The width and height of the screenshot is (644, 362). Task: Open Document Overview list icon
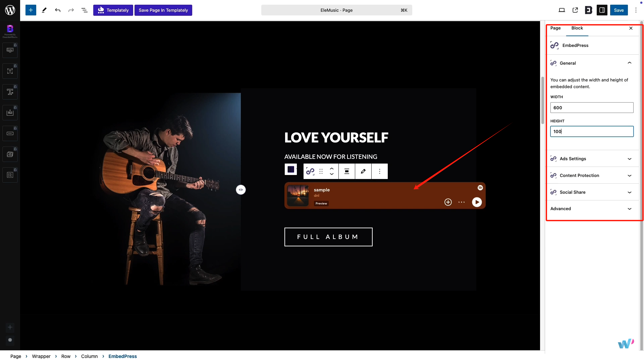pos(85,10)
